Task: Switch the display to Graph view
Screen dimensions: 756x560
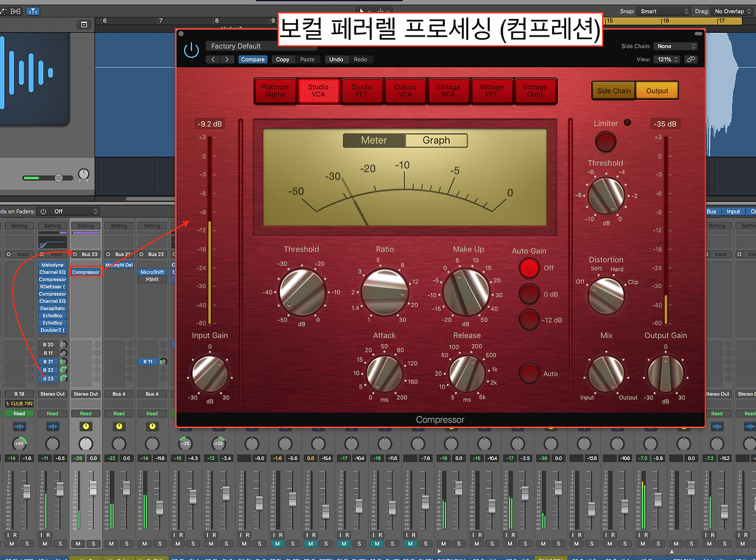Action: 436,141
